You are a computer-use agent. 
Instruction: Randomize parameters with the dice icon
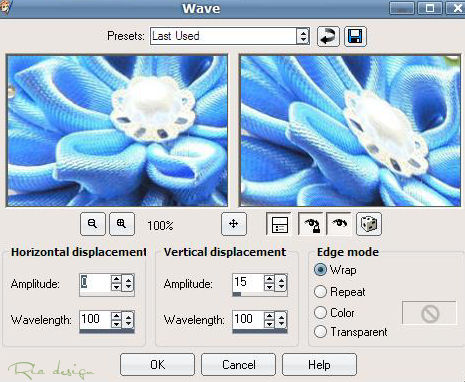[x=369, y=224]
